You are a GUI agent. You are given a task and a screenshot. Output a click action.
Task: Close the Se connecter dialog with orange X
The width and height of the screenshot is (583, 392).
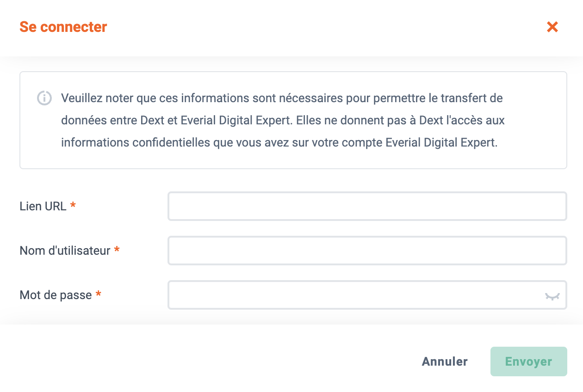coord(552,27)
